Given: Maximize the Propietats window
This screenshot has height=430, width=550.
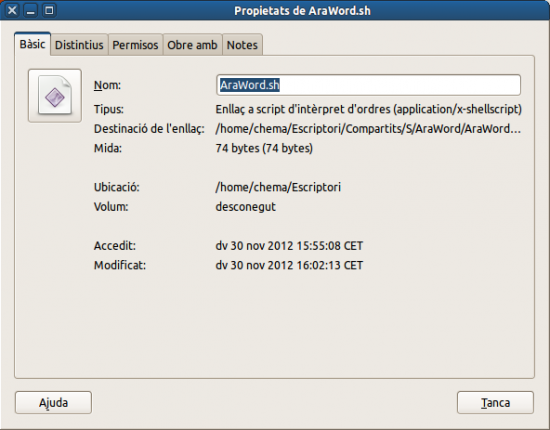Looking at the screenshot, I should coord(49,10).
